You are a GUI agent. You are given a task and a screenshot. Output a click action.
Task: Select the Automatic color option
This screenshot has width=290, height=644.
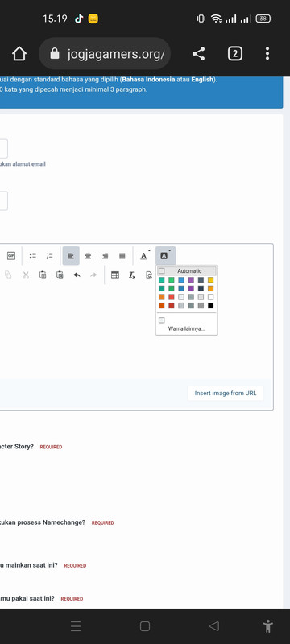coord(187,271)
